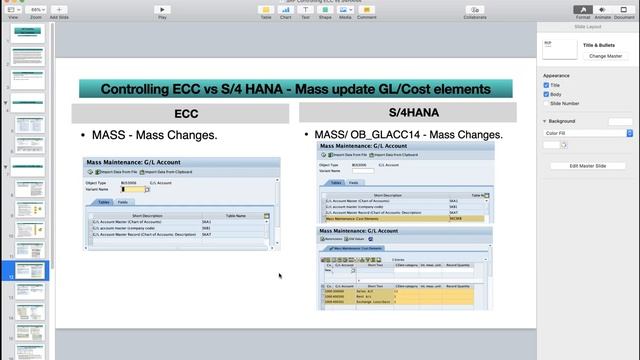Click the slide navigator vertical scrollbar

[52, 147]
